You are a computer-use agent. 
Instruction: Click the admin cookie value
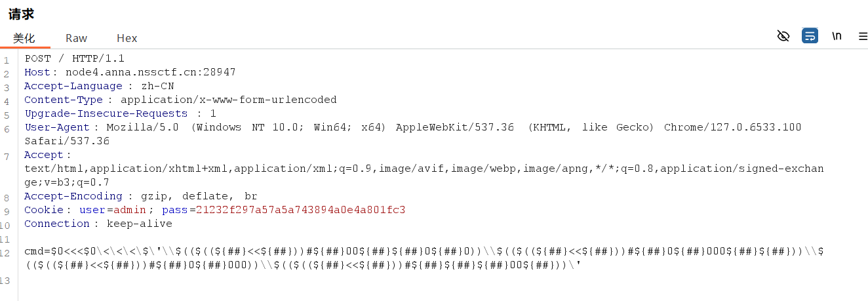coord(130,210)
